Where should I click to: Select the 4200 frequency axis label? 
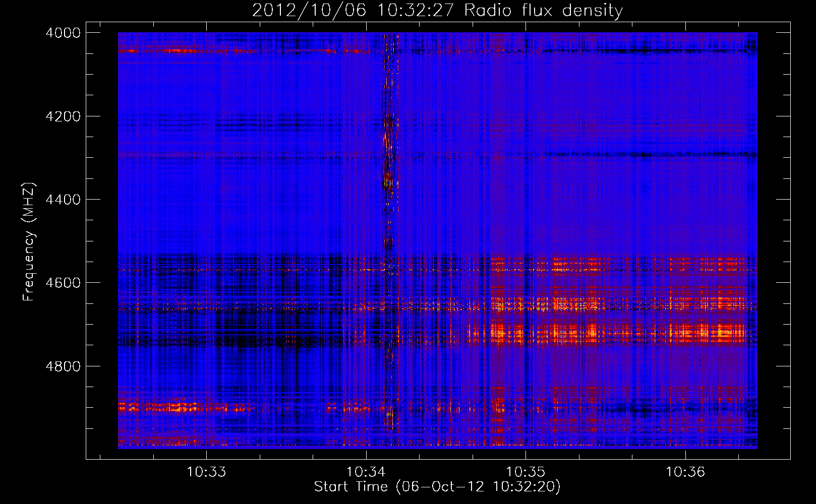point(63,116)
